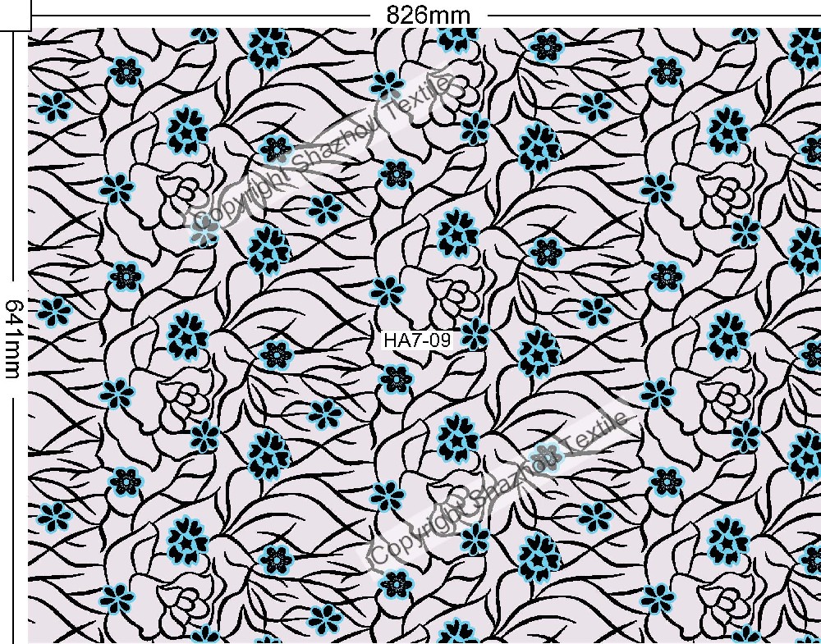Click the 826mm width dimension label
The width and height of the screenshot is (821, 644).
click(x=428, y=14)
